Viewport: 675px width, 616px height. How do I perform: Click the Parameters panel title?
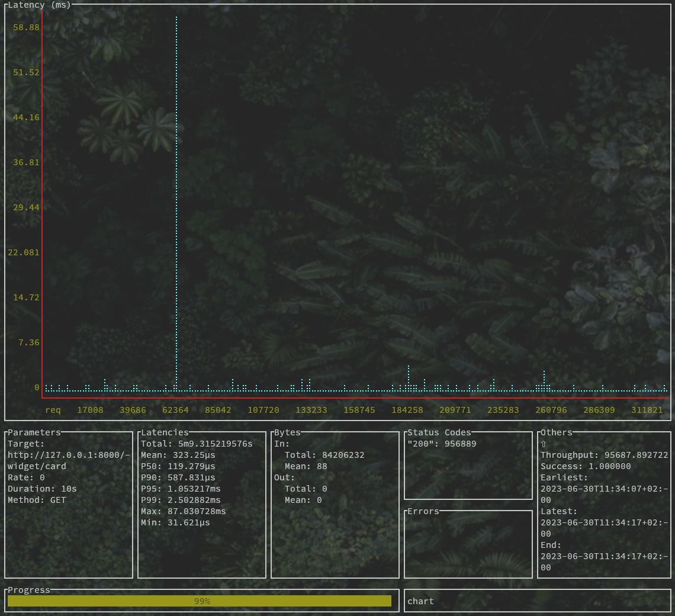pyautogui.click(x=34, y=432)
